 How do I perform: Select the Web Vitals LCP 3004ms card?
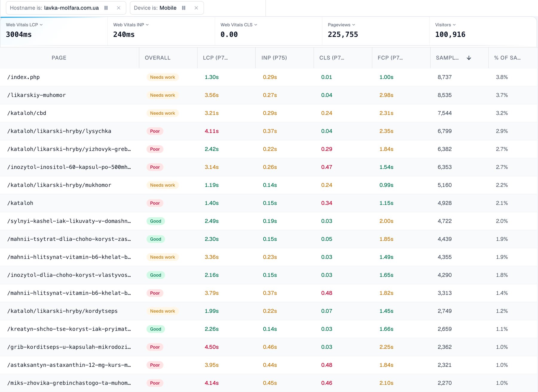tap(54, 31)
